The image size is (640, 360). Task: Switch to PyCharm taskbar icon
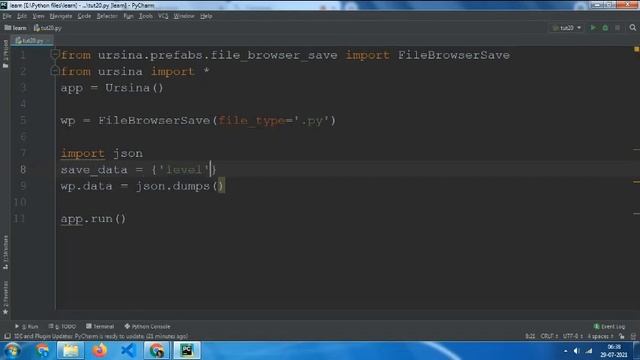click(187, 351)
